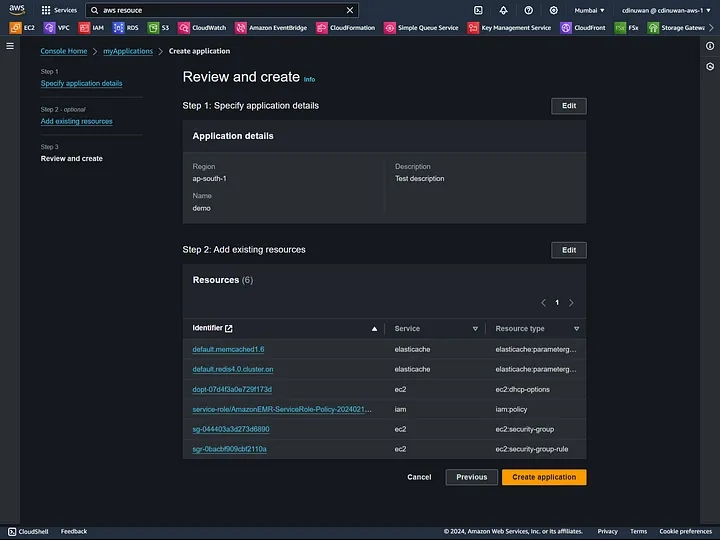Viewport: 720px width, 540px height.
Task: Go to Add existing resources step
Action: pyautogui.click(x=76, y=121)
